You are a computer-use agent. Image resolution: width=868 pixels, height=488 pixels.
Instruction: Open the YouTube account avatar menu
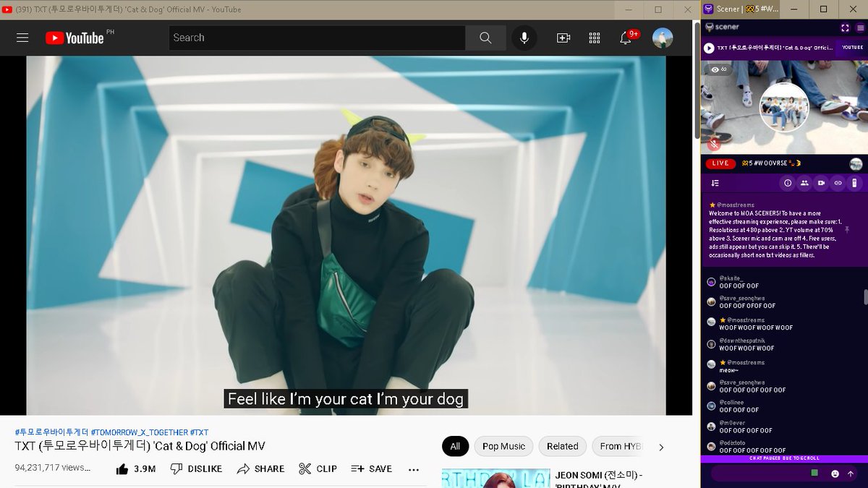[663, 38]
